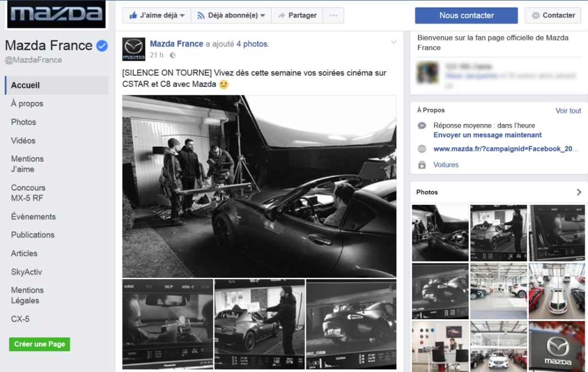The width and height of the screenshot is (588, 372).
Task: Click the green Créer une Page button
Action: [40, 344]
